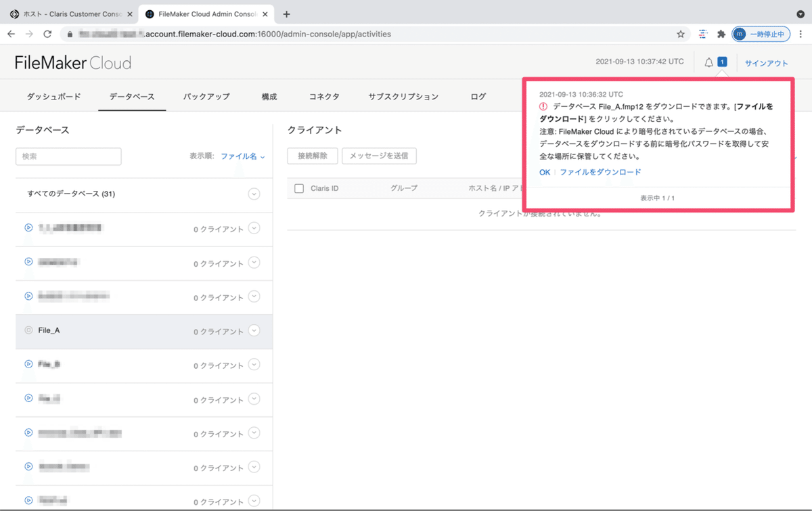
Task: Click the 検索 search input field
Action: pyautogui.click(x=68, y=156)
